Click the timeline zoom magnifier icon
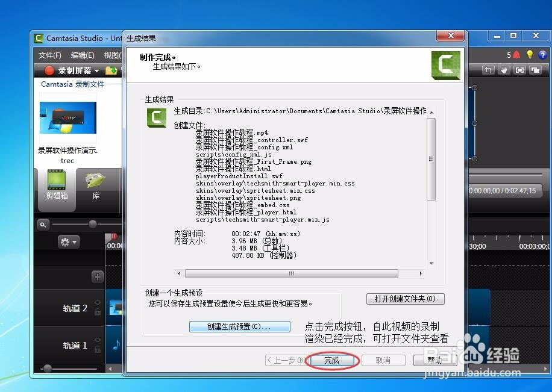 coord(43,225)
